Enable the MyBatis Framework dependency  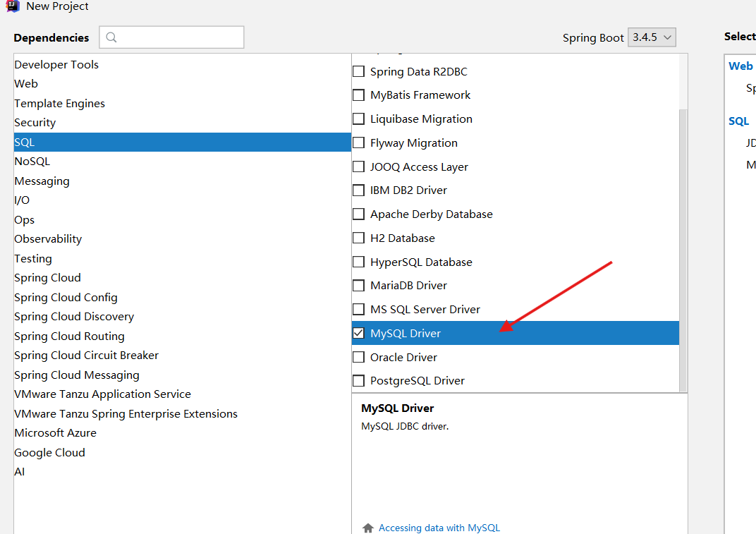click(359, 95)
